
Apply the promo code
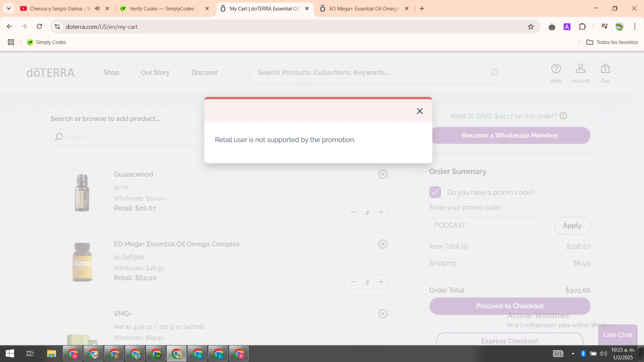[572, 226]
